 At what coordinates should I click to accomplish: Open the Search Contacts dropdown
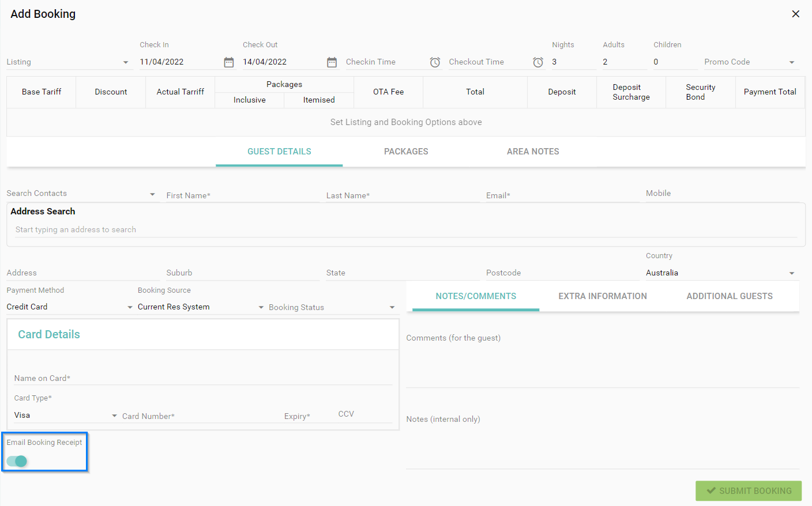tap(152, 194)
